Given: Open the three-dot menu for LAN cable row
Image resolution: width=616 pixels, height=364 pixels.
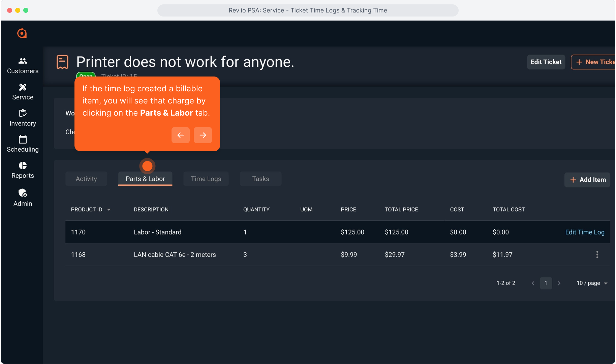Looking at the screenshot, I should point(597,254).
